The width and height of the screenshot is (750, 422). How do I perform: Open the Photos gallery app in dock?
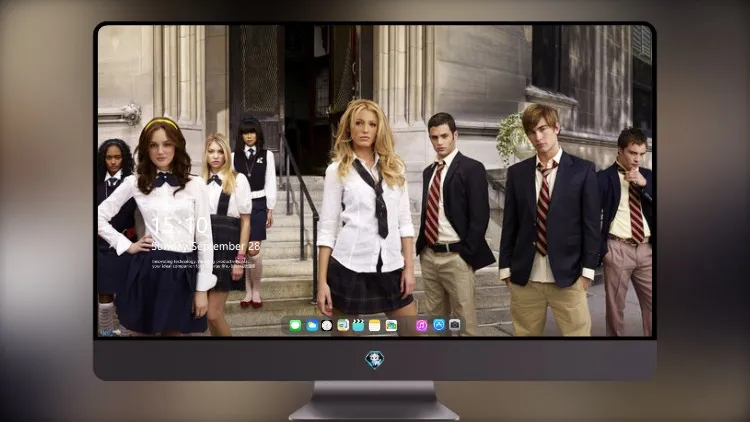(x=391, y=326)
